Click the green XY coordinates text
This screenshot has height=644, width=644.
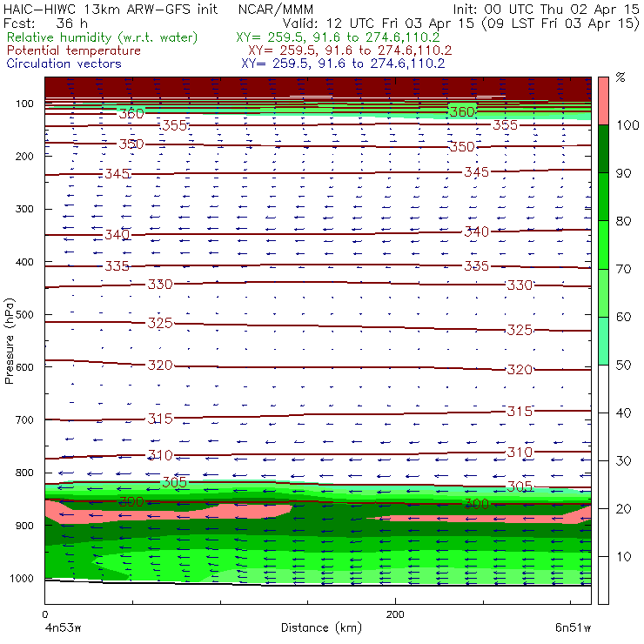(338, 37)
